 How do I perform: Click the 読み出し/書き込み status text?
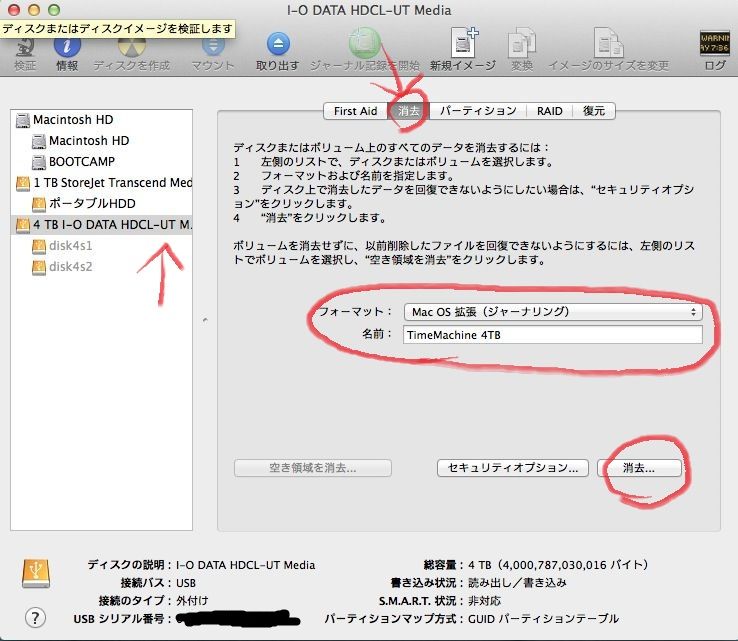(x=517, y=583)
